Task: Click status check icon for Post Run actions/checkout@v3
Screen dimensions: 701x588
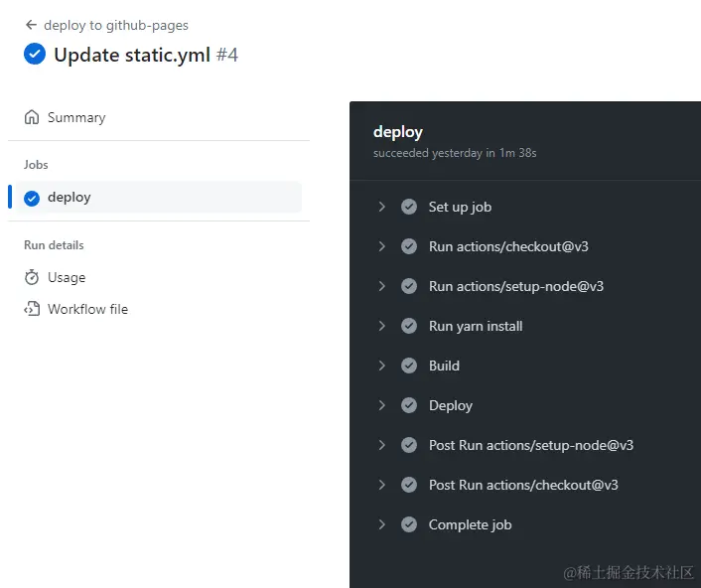Action: 409,485
